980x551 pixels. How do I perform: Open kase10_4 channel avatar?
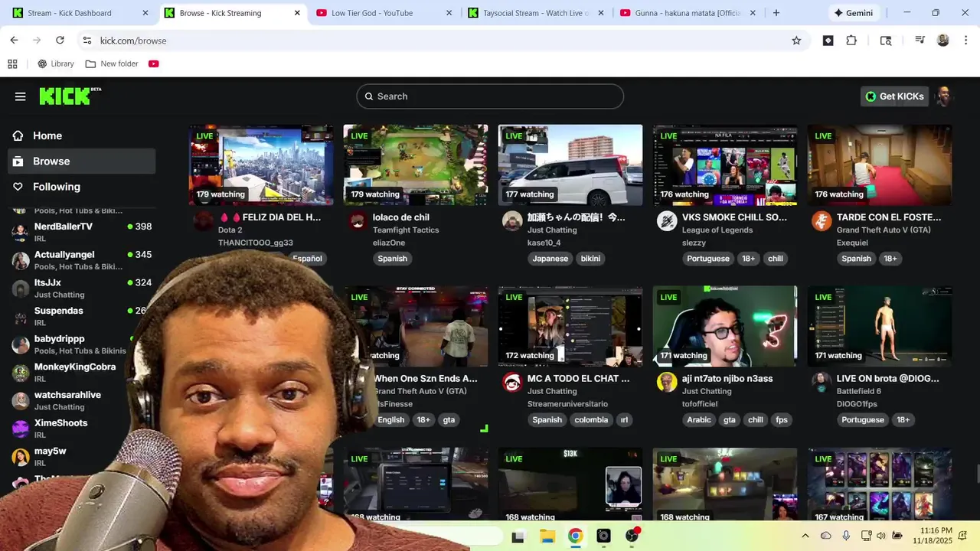[x=512, y=221]
